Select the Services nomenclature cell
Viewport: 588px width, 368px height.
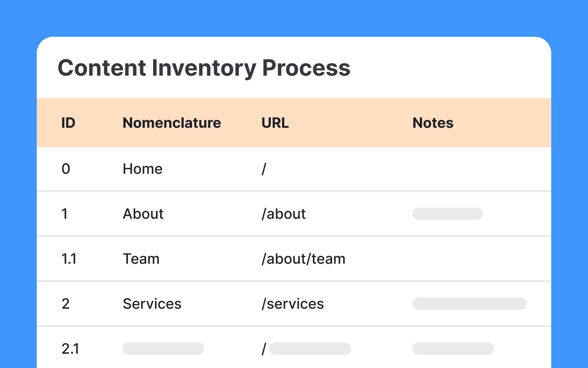coord(152,304)
